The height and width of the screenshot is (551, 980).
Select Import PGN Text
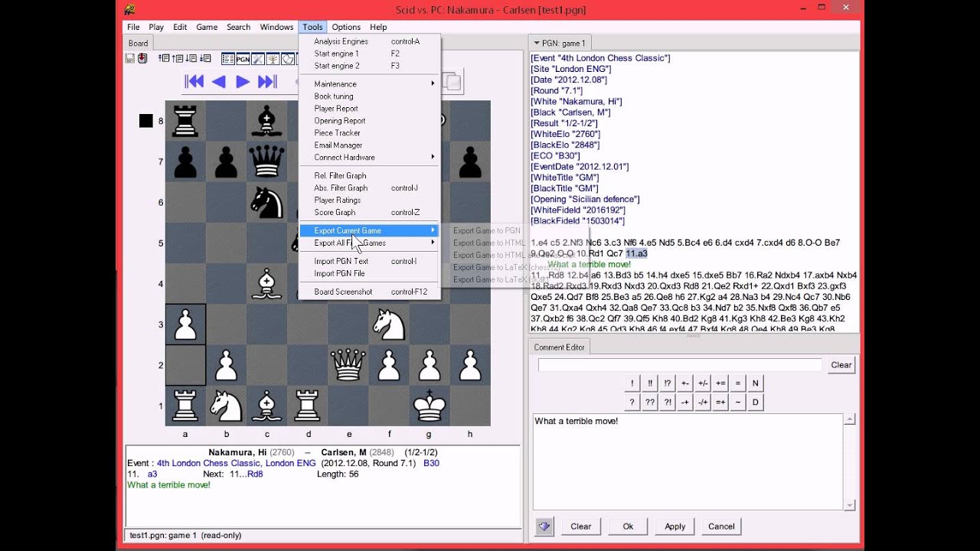(369, 261)
